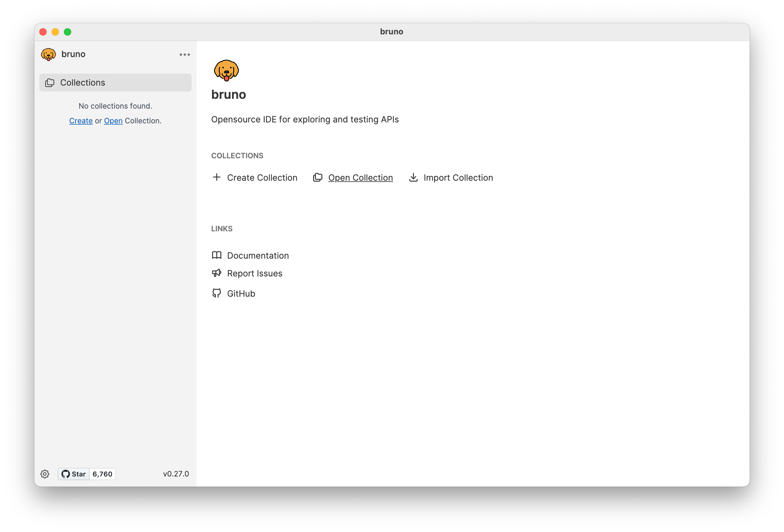Open Preferences via the gear icon
The width and height of the screenshot is (784, 532).
pos(45,474)
